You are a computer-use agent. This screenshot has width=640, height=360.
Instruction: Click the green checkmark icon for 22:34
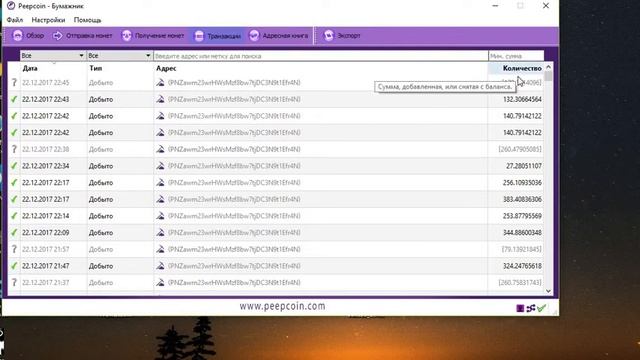point(14,166)
